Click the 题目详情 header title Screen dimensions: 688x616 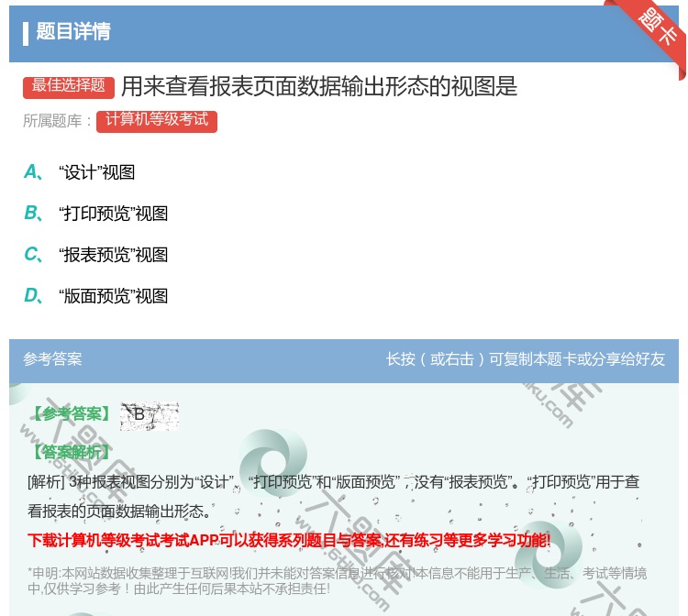[x=72, y=31]
